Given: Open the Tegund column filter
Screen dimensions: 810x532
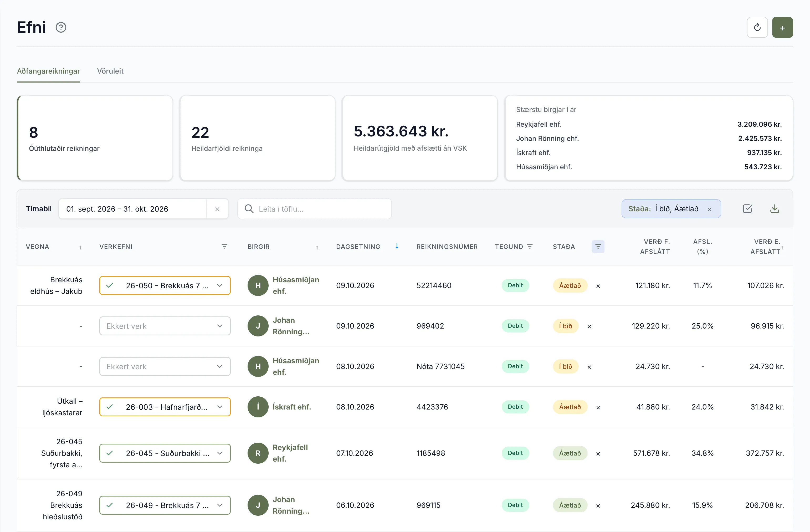Looking at the screenshot, I should pyautogui.click(x=530, y=247).
